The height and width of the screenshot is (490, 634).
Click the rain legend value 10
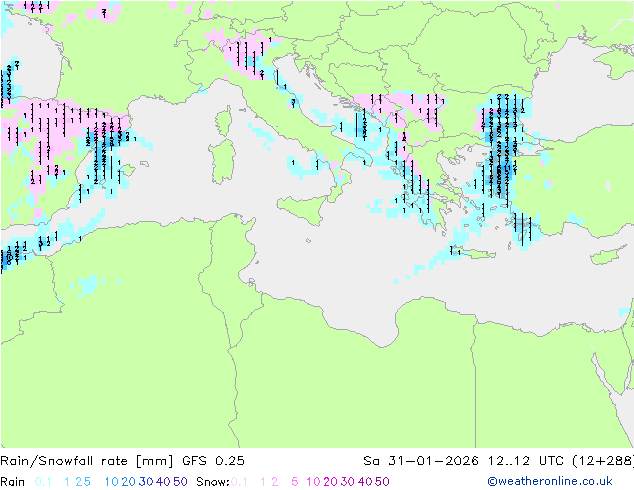[x=112, y=482]
